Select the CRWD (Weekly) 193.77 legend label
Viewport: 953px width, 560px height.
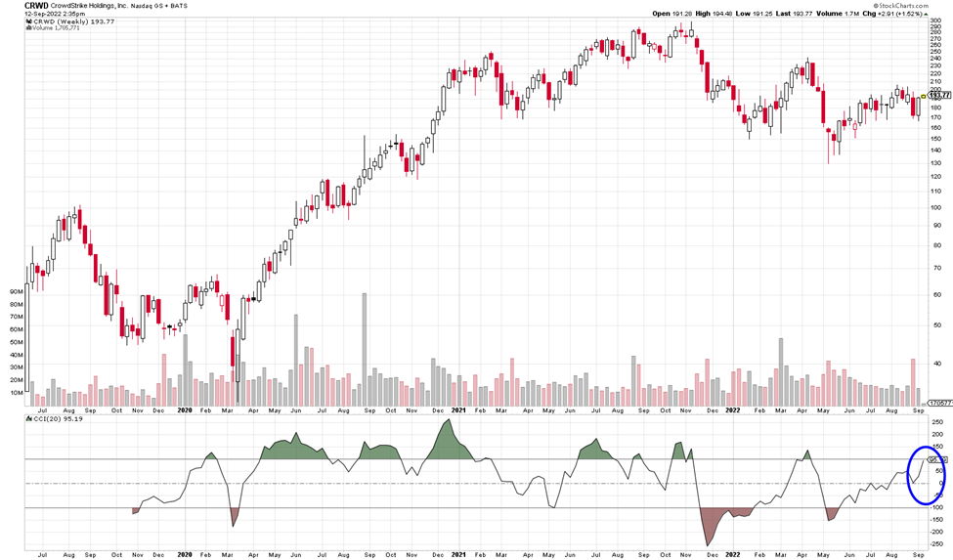click(x=73, y=22)
